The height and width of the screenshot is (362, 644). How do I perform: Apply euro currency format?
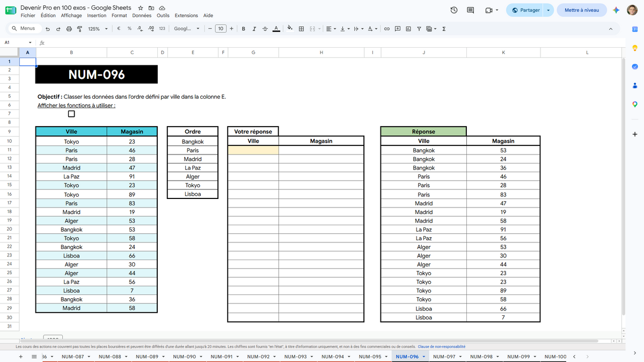tap(118, 29)
